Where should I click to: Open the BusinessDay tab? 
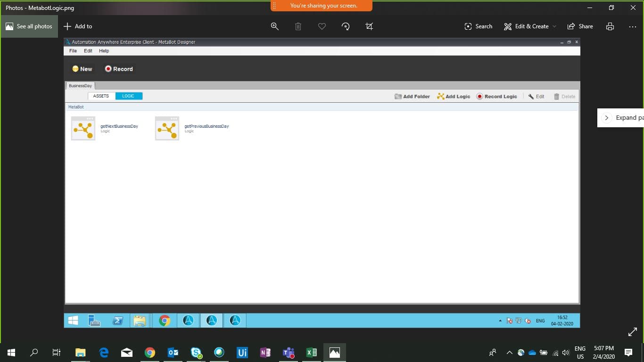point(80,86)
